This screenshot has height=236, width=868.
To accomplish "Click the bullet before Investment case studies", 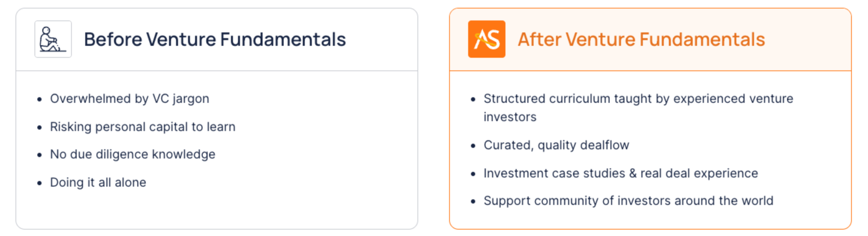I will click(x=473, y=174).
